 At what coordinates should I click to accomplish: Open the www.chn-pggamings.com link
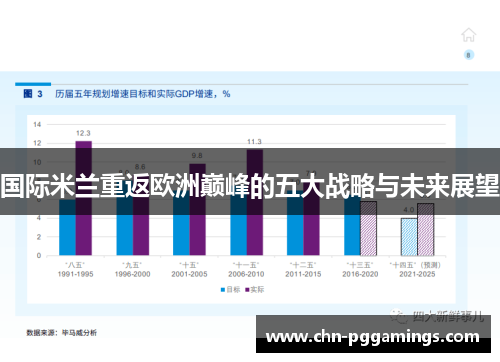(373, 337)
